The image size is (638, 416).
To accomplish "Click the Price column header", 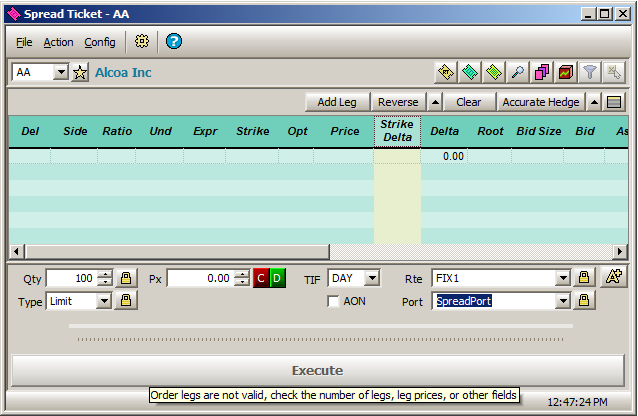I will pyautogui.click(x=345, y=131).
